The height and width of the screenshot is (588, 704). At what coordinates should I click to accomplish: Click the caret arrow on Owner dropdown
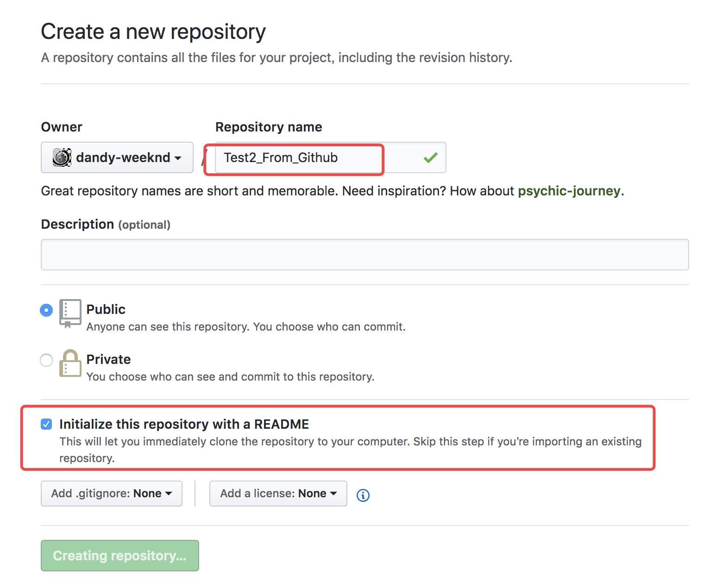[178, 158]
